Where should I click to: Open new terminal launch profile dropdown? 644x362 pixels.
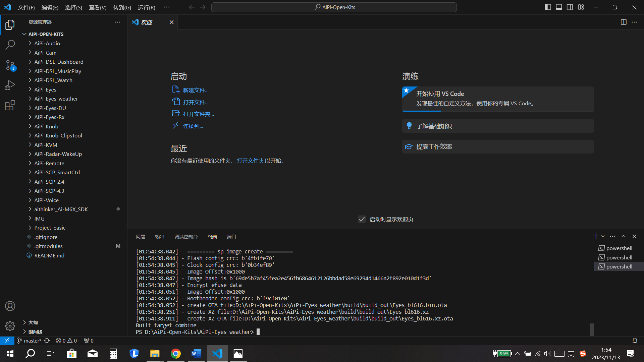click(x=603, y=236)
